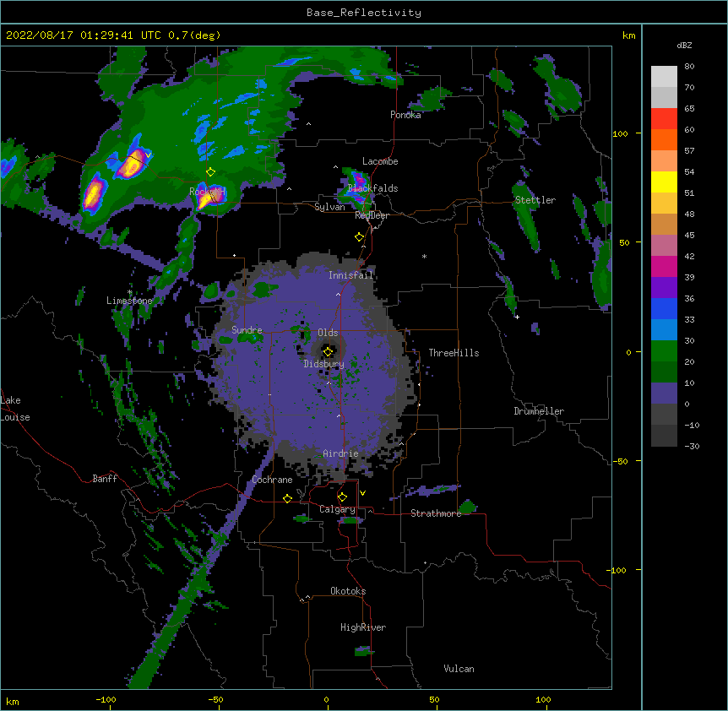Click the yellow diamond marker south of RedDeer
The width and height of the screenshot is (728, 711).
(359, 237)
